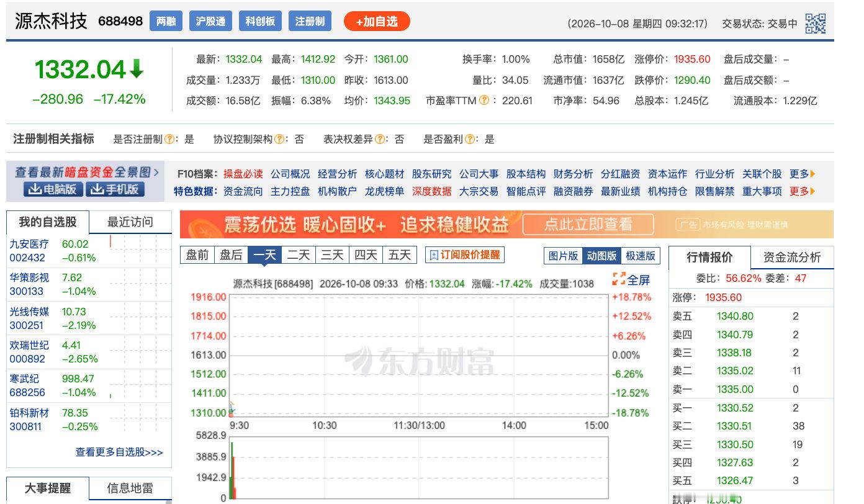This screenshot has width=864, height=504.
Task: Open the 信息地雷 tab
Action: pyautogui.click(x=130, y=488)
